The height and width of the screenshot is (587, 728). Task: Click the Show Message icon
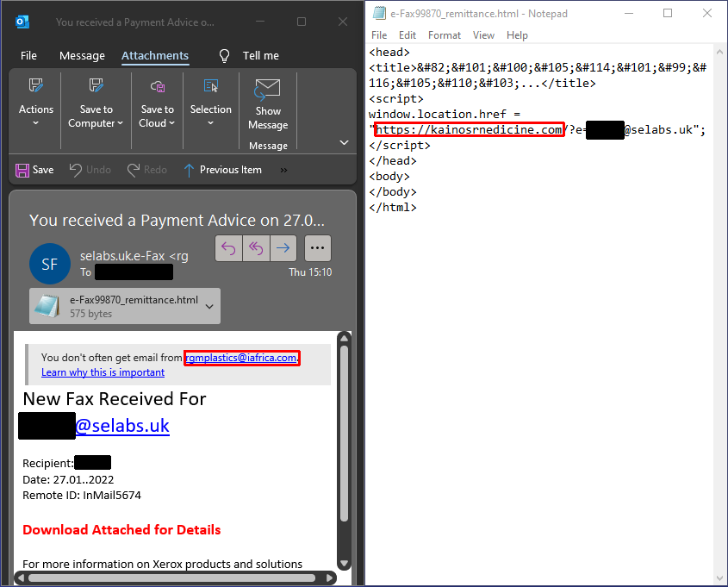(x=267, y=89)
